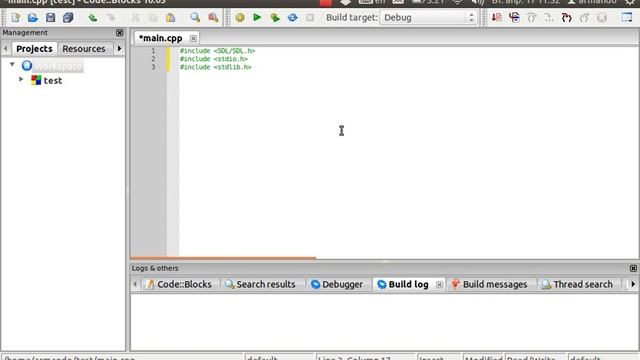Click the Run to cursor debugger icon

coord(514,18)
